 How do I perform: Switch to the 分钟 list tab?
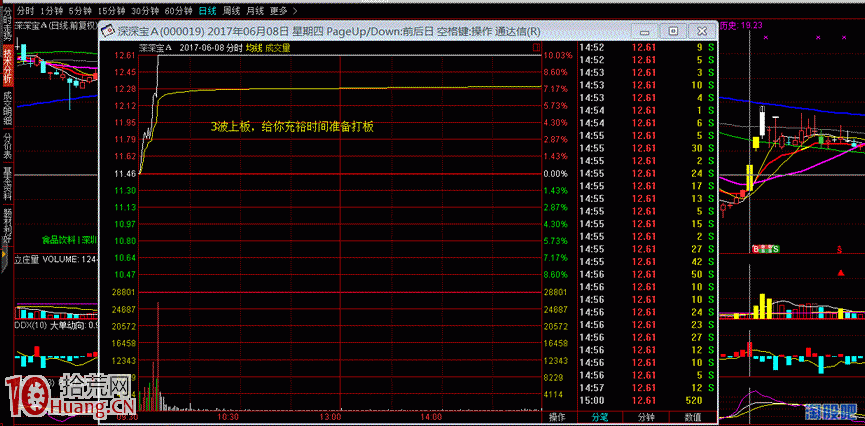click(647, 417)
